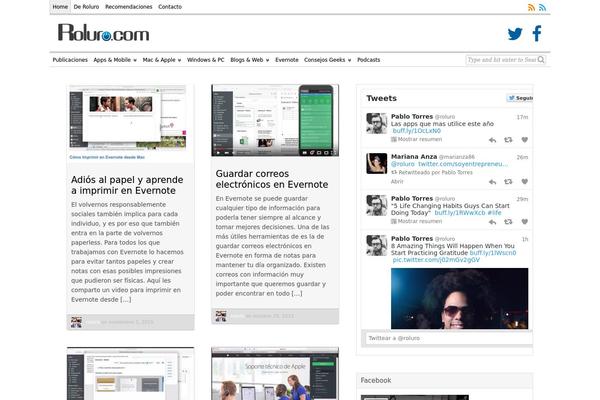Reply to the 'Las apps que mas utilice' tweet
This screenshot has width=600, height=400.
[492, 140]
